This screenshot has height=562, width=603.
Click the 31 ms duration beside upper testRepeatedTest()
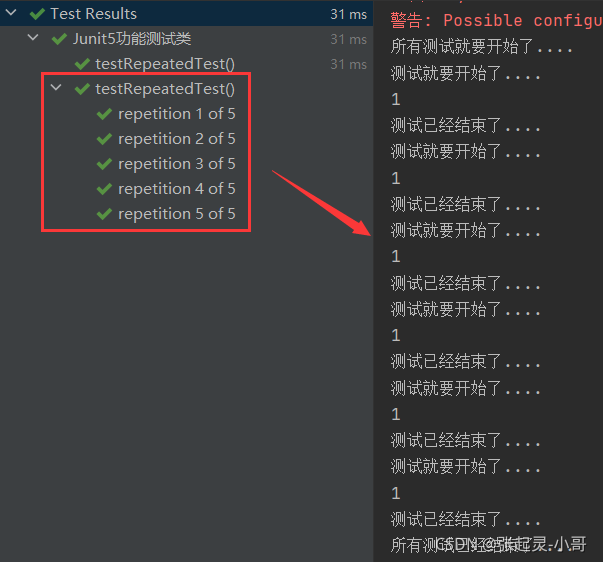tap(348, 64)
